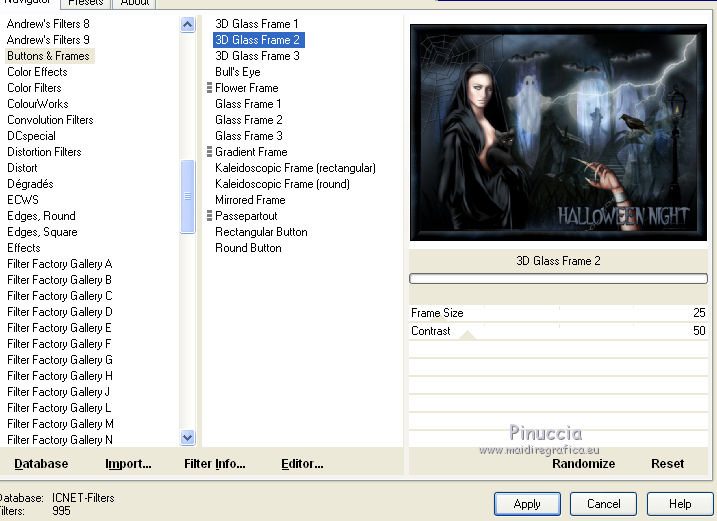Open the Navigator tab
Viewport: 717px width, 521px height.
click(27, 2)
